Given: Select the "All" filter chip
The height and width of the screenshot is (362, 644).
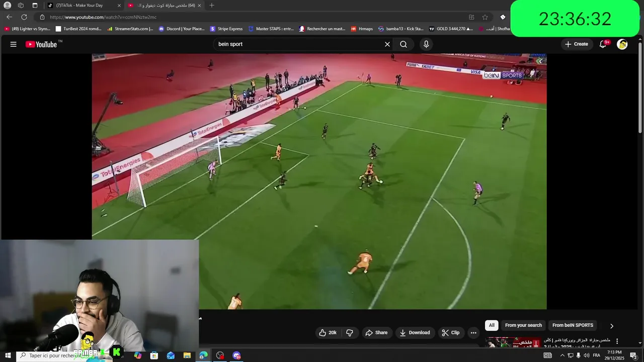Looking at the screenshot, I should (492, 325).
